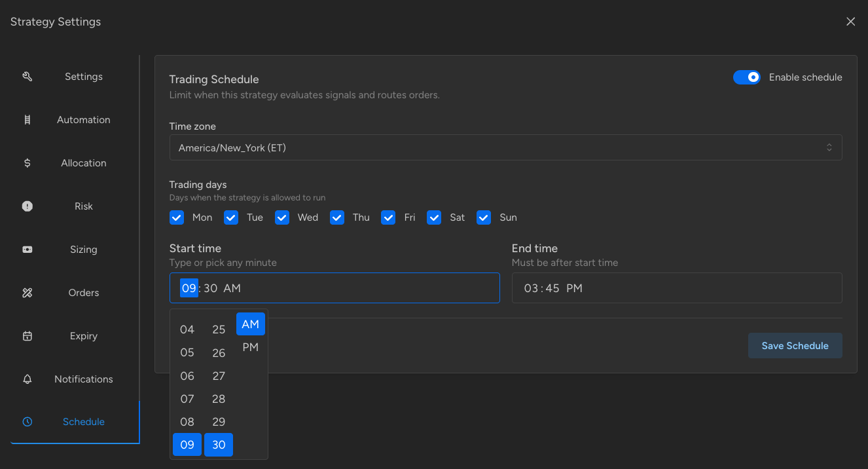Open the Settings tab
This screenshot has height=469, width=868.
(x=75, y=77)
